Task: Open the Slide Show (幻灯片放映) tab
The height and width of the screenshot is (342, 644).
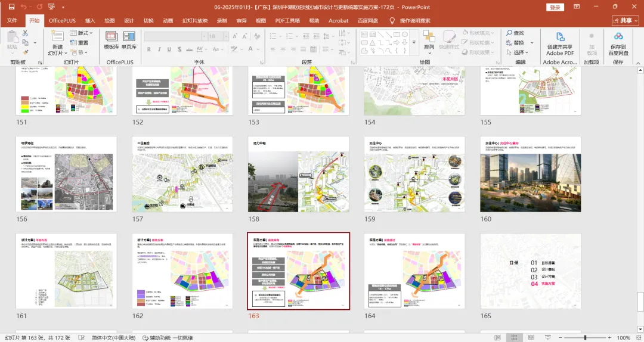Action: pyautogui.click(x=195, y=20)
